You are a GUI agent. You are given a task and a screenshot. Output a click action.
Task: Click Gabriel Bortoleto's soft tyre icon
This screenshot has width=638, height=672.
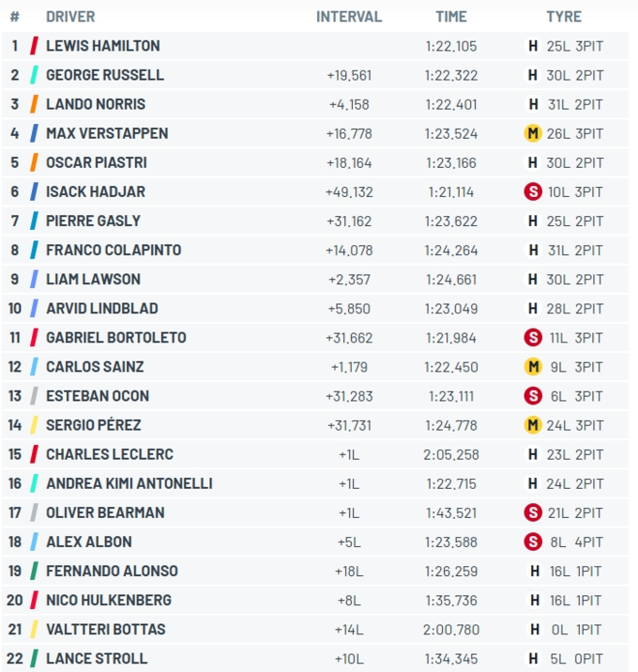(x=533, y=337)
